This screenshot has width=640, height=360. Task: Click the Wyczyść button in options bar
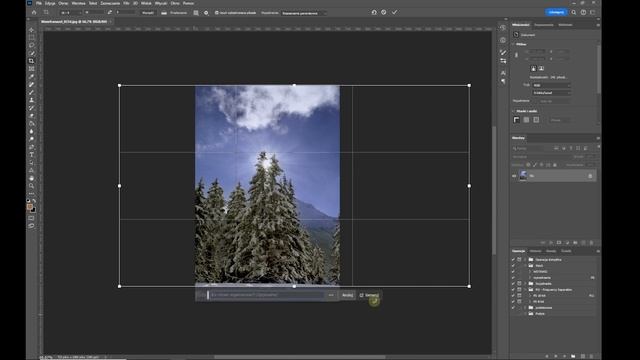tap(148, 13)
